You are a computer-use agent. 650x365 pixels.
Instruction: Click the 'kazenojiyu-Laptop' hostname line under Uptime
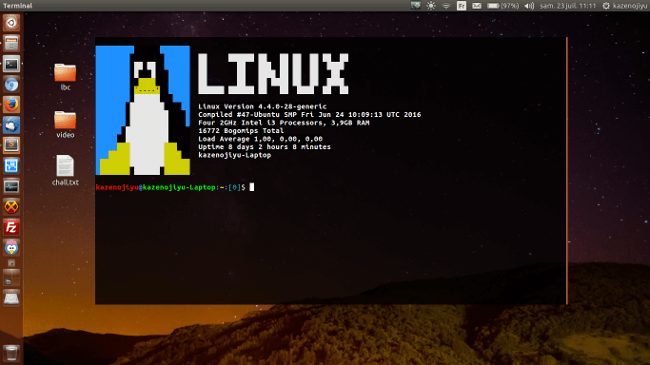point(235,155)
